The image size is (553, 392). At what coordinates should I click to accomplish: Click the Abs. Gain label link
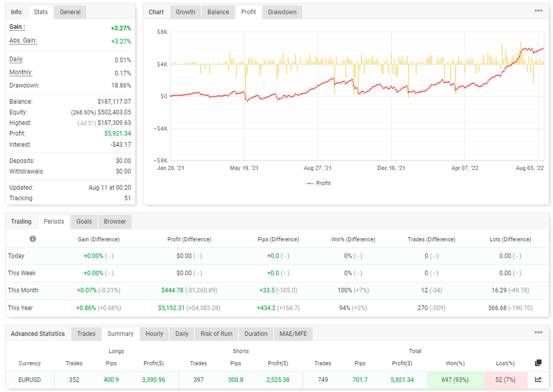tap(23, 40)
